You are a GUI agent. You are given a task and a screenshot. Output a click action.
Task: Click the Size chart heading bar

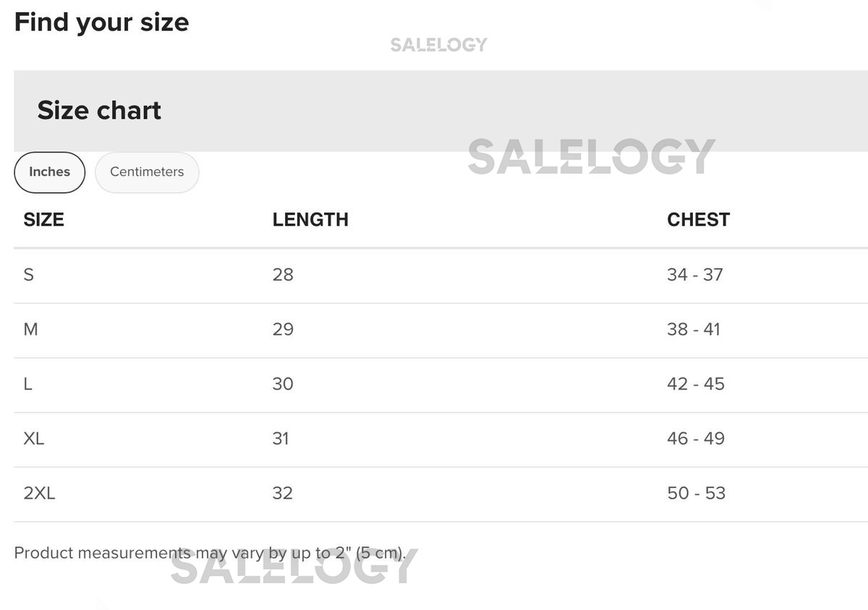click(x=99, y=111)
